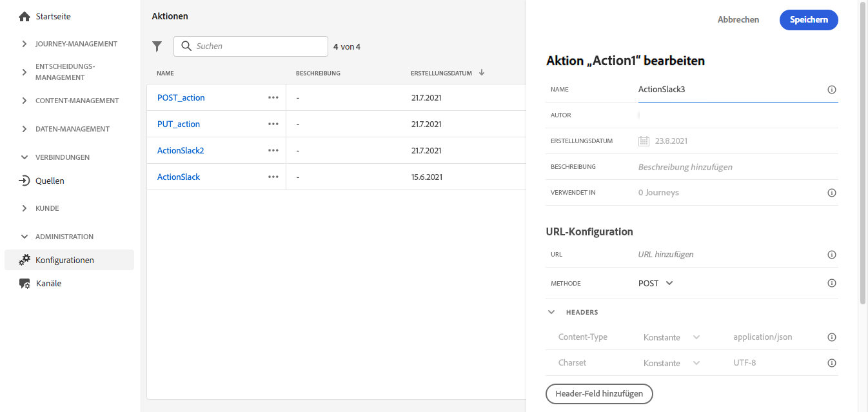
Task: Click the filter funnel icon
Action: tap(157, 46)
